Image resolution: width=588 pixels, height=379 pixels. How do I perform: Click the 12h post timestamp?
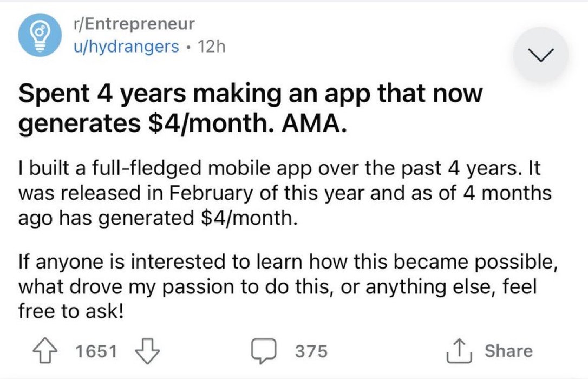pos(211,47)
